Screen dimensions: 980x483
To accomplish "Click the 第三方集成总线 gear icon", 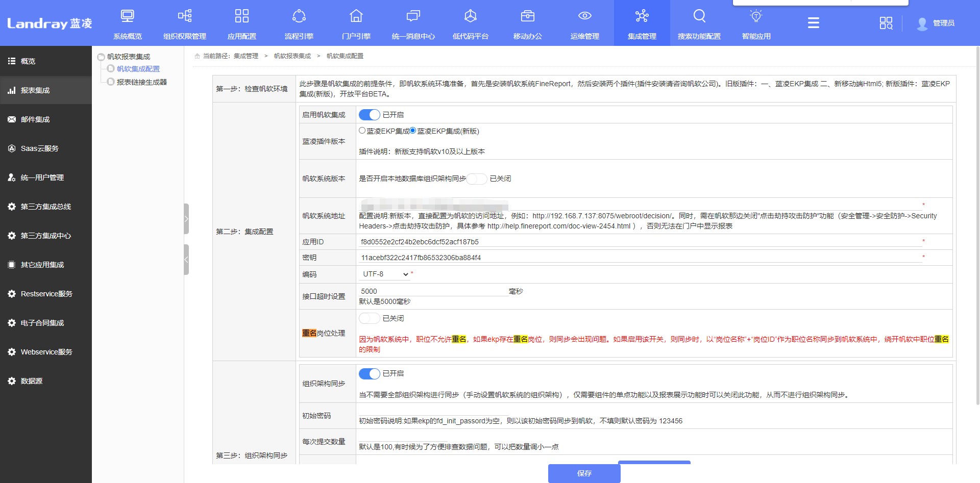I will pyautogui.click(x=12, y=207).
